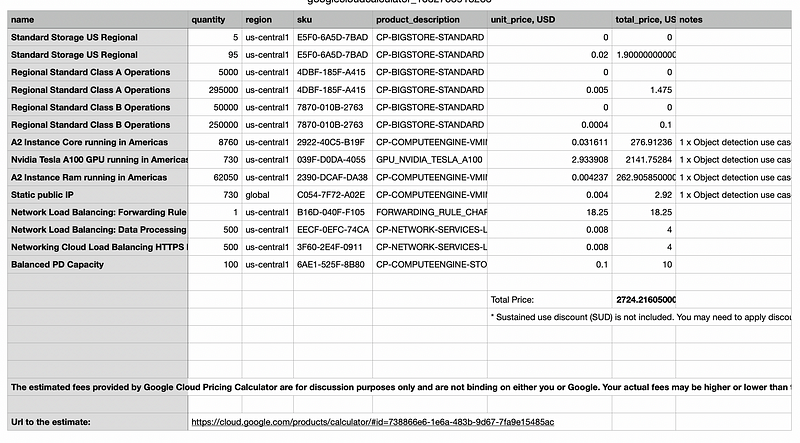Click the SKU cell B16D-040F-F105
The width and height of the screenshot is (800, 443).
(333, 212)
